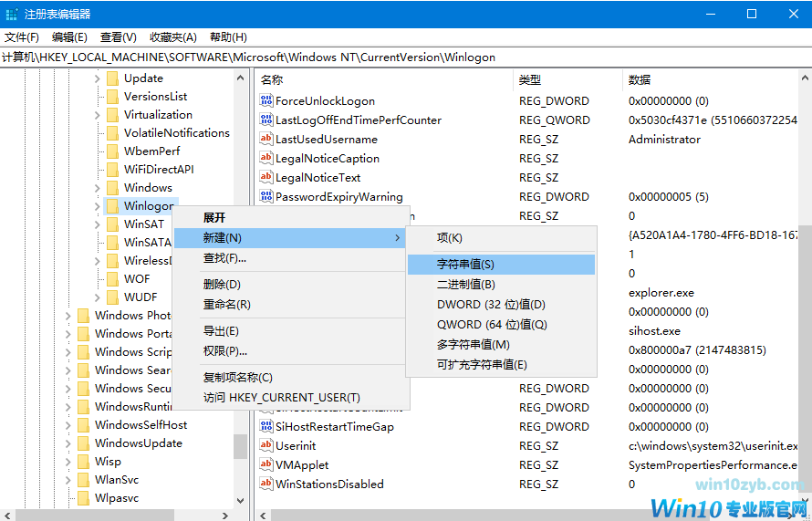Click the PasswordExpiryWarning DWORD icon
The width and height of the screenshot is (812, 521).
point(267,197)
